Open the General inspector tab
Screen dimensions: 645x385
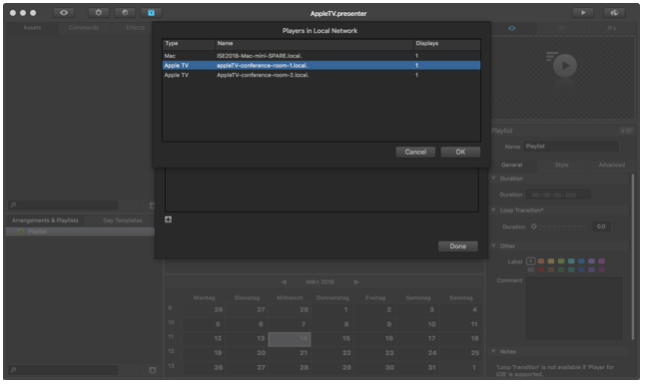click(x=512, y=165)
